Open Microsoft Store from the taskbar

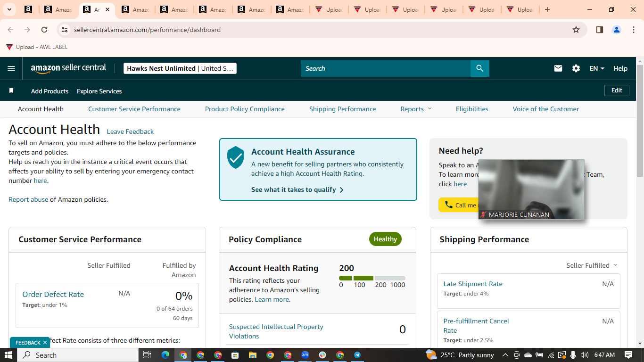[235, 355]
